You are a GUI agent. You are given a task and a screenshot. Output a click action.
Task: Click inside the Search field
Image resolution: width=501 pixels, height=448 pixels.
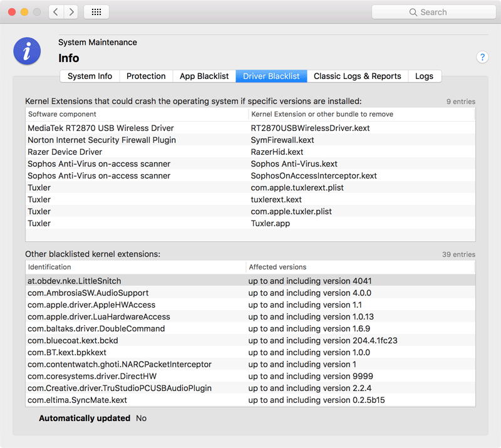point(433,12)
